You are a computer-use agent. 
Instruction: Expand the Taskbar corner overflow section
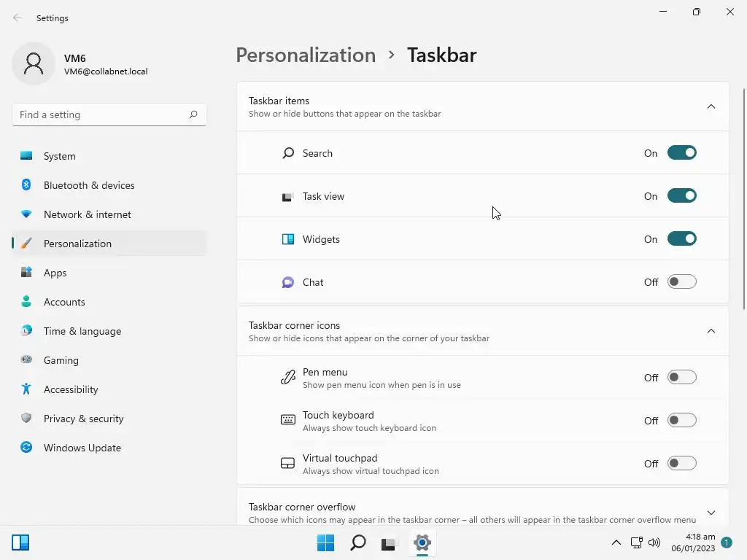[x=711, y=513]
